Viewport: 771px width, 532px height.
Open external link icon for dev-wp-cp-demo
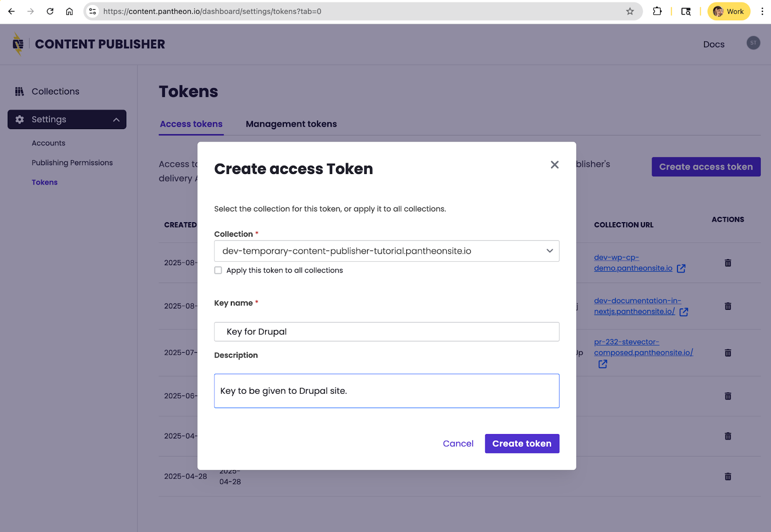(x=681, y=268)
